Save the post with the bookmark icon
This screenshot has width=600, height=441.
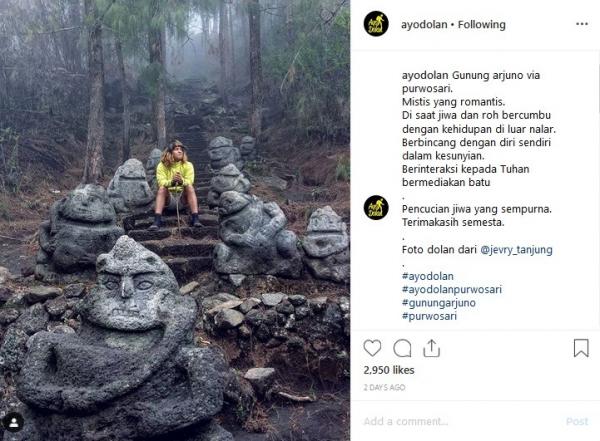581,348
